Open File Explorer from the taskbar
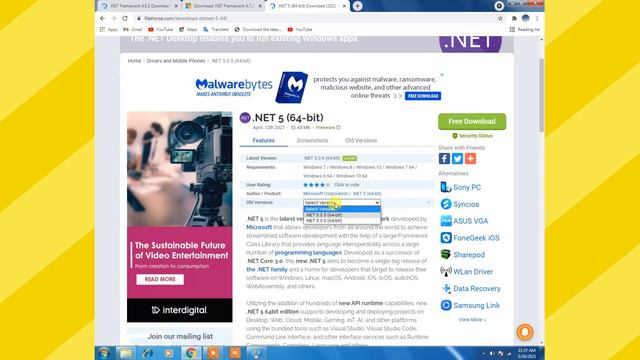Viewport: 640px width, 360px height. coord(126,353)
